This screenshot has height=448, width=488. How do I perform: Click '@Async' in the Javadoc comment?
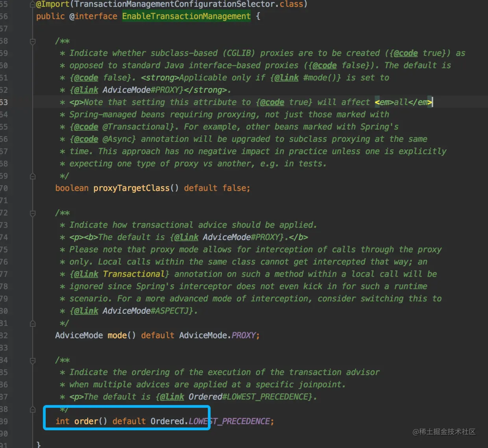click(x=117, y=139)
